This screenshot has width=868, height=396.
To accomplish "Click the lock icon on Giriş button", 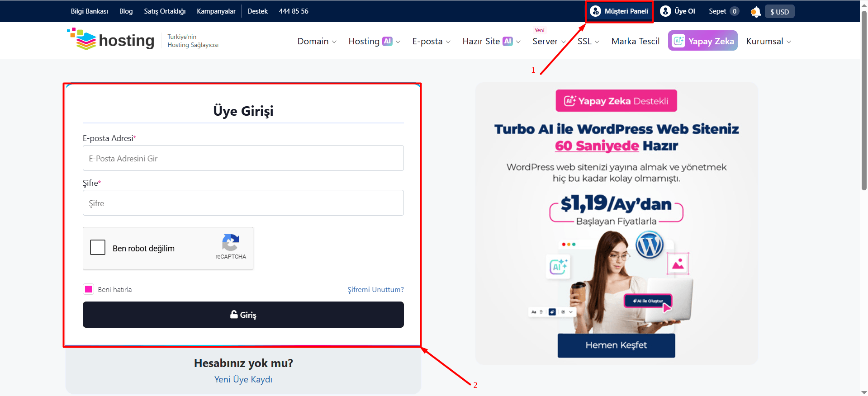I will click(234, 314).
